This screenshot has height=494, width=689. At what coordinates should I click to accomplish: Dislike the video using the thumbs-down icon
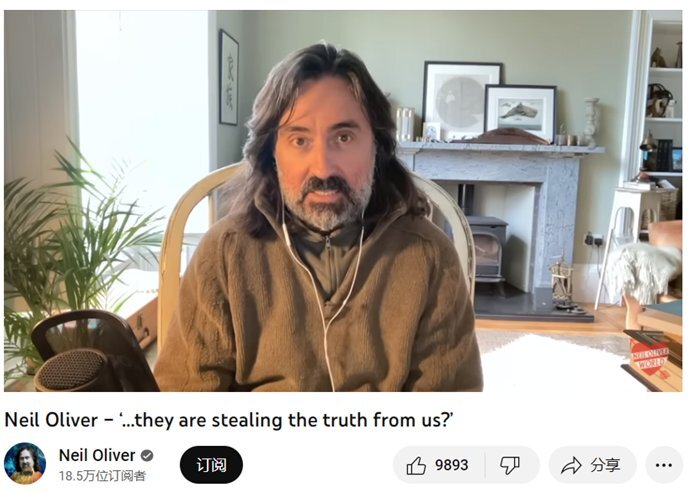click(x=510, y=465)
